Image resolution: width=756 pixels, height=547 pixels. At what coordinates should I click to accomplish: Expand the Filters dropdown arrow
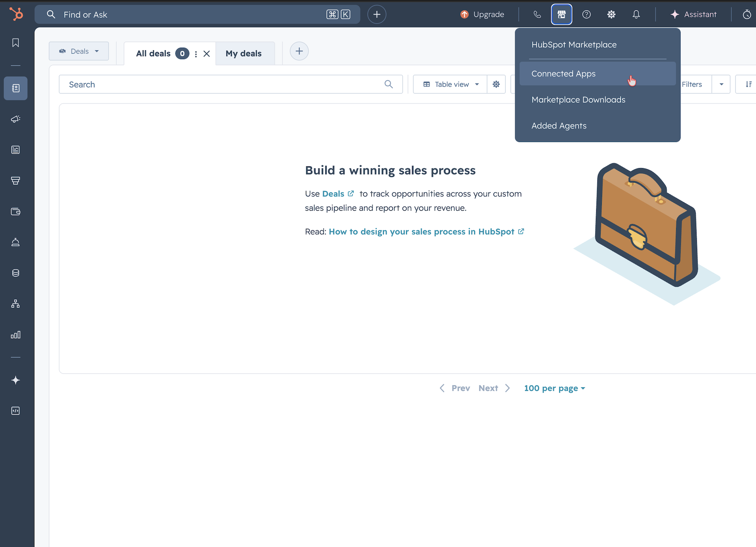tap(721, 84)
